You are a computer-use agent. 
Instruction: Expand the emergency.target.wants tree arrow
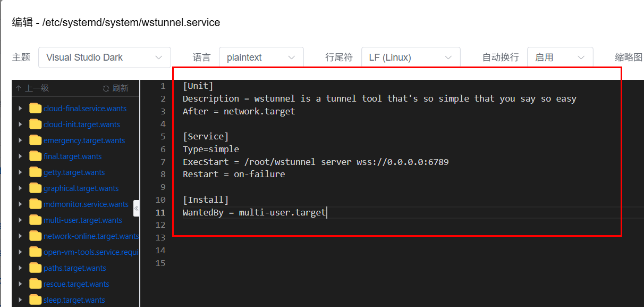(x=20, y=140)
